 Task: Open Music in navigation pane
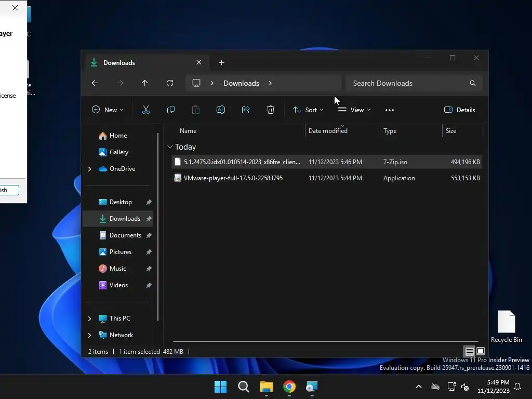coord(117,269)
